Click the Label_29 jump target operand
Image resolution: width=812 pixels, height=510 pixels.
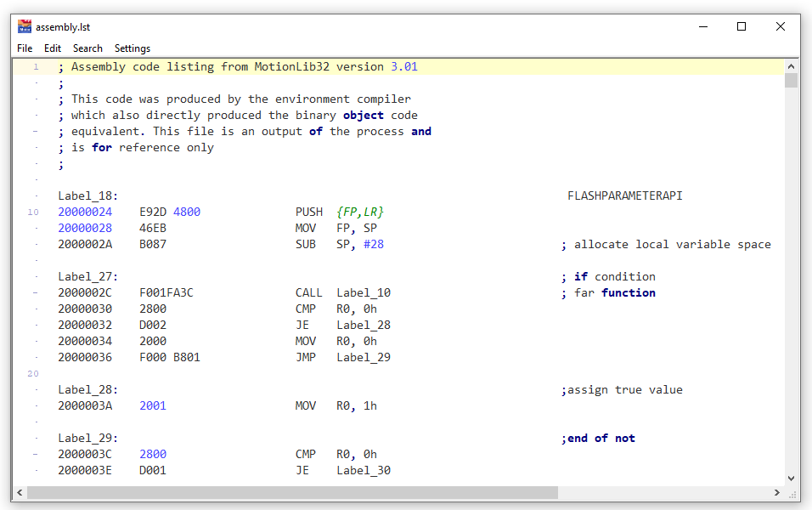pos(364,357)
